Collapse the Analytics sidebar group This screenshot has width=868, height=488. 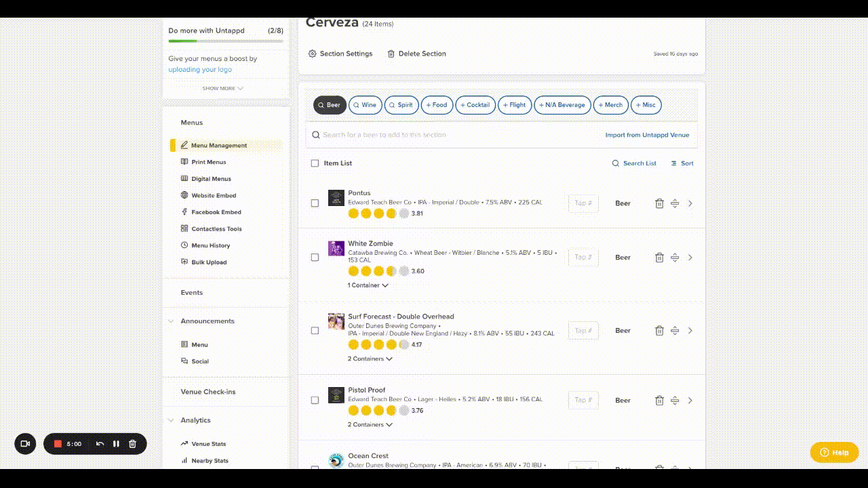click(171, 420)
